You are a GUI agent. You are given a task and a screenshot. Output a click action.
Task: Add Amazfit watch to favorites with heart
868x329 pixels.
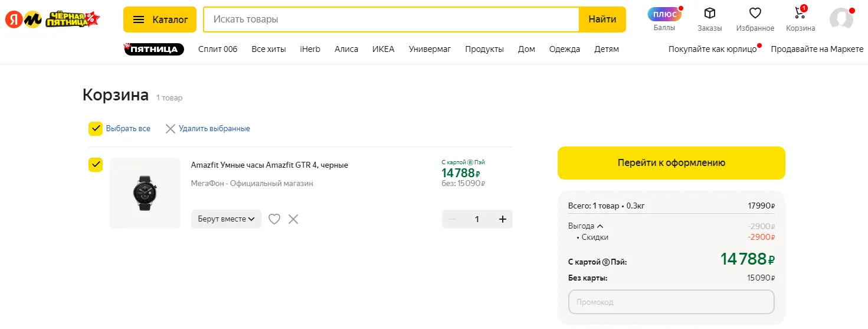coord(274,219)
